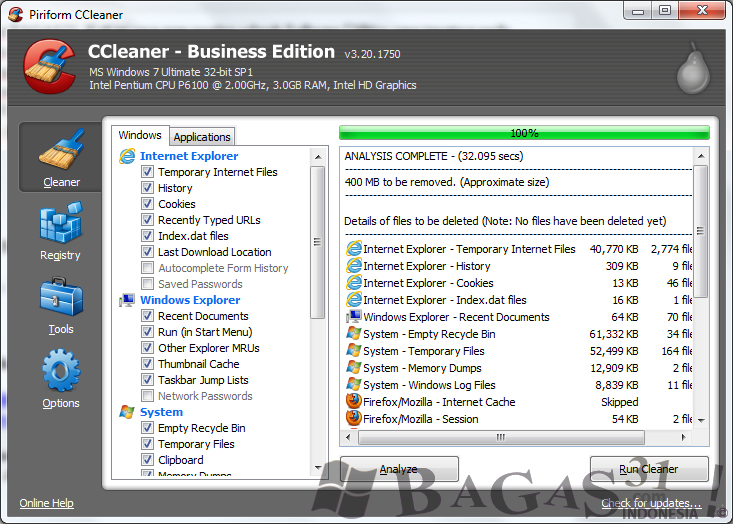Toggle Index.dat files checkbox

(x=147, y=236)
